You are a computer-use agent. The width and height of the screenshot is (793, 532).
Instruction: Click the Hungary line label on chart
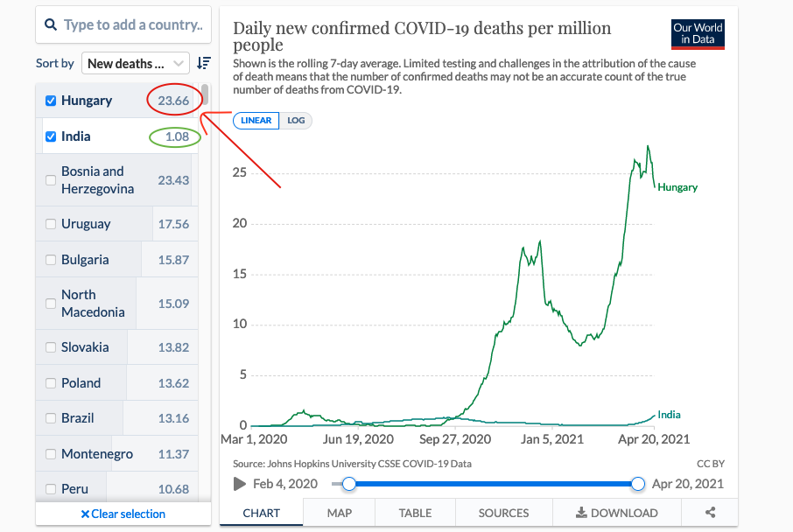(677, 187)
